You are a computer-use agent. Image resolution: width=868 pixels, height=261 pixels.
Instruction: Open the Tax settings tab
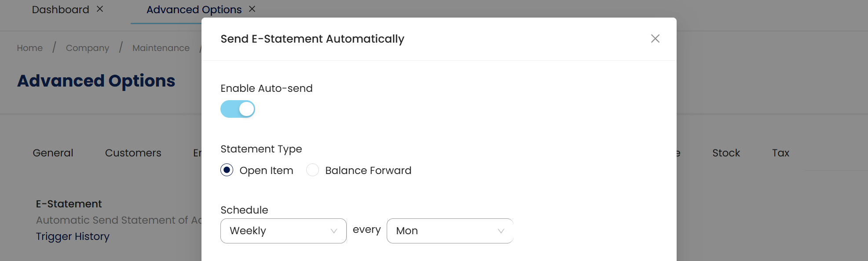[x=780, y=153]
